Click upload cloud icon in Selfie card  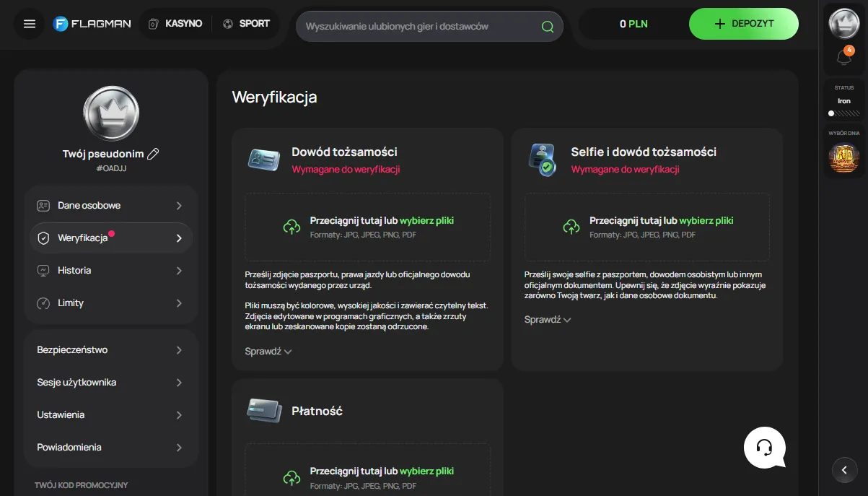click(571, 227)
